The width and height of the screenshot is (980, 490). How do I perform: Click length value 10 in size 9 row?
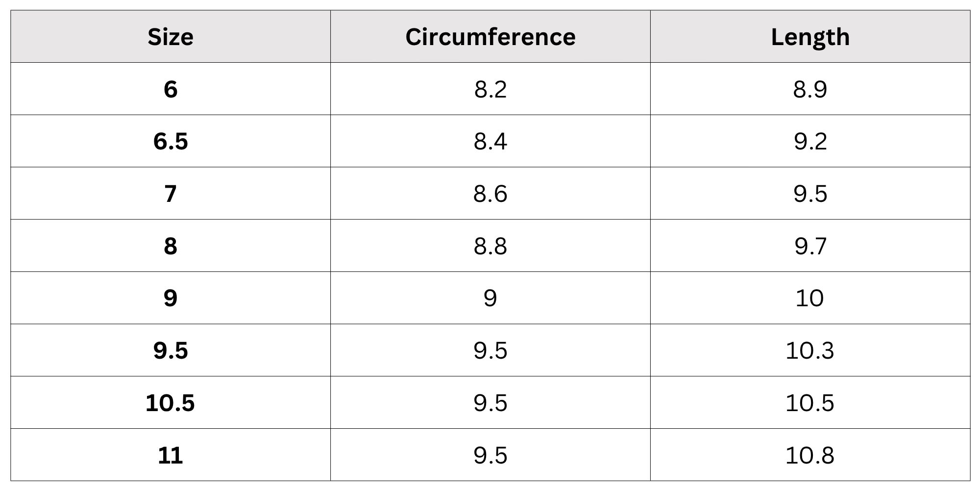pyautogui.click(x=810, y=298)
